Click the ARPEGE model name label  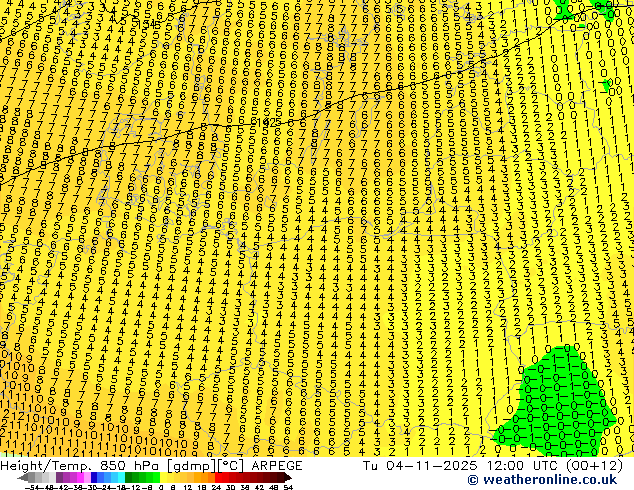coord(277,466)
